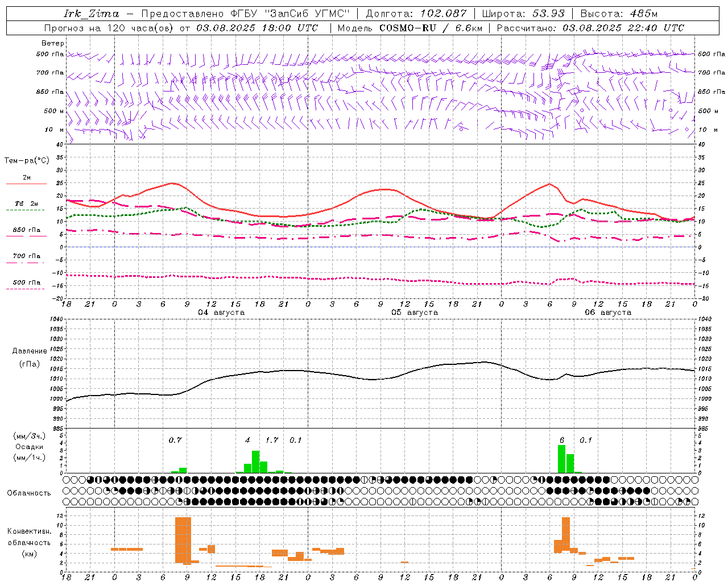Click the "Td 2м" dew point legend entry
Viewport: 728px width, 582px height.
click(x=26, y=203)
